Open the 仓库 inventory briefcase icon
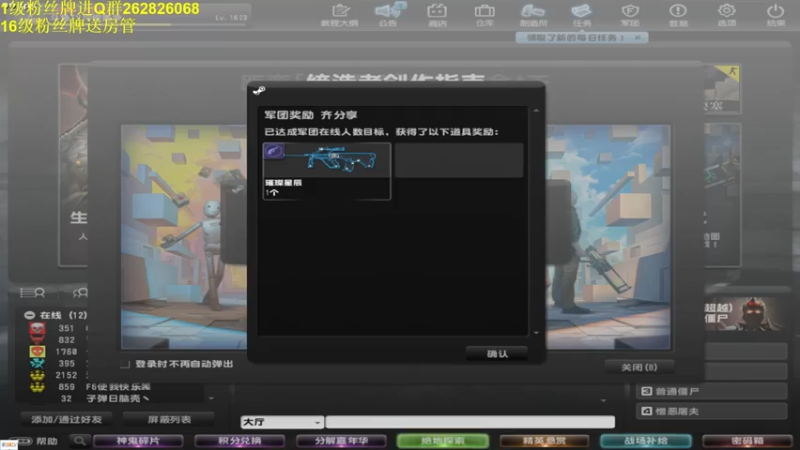Image resolution: width=800 pixels, height=450 pixels. point(484,15)
